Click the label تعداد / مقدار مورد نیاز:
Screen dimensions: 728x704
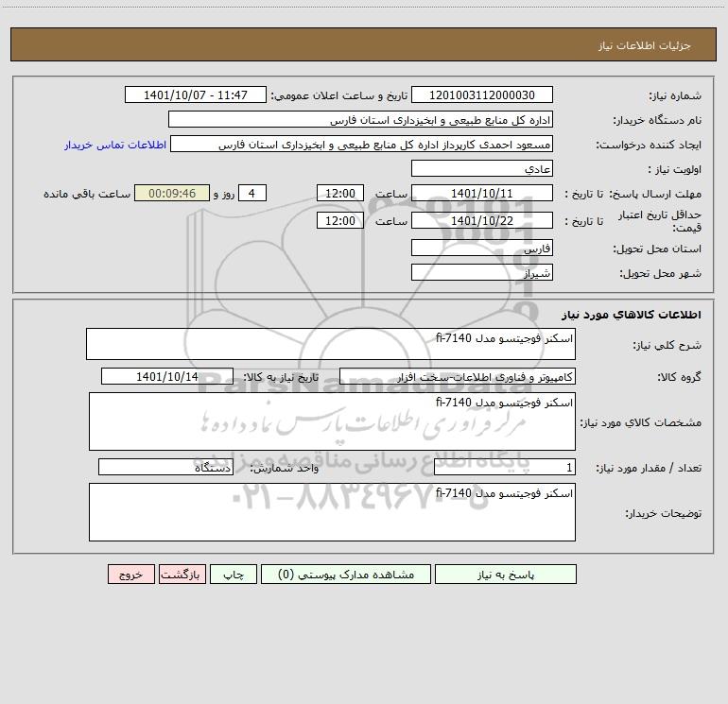649,468
